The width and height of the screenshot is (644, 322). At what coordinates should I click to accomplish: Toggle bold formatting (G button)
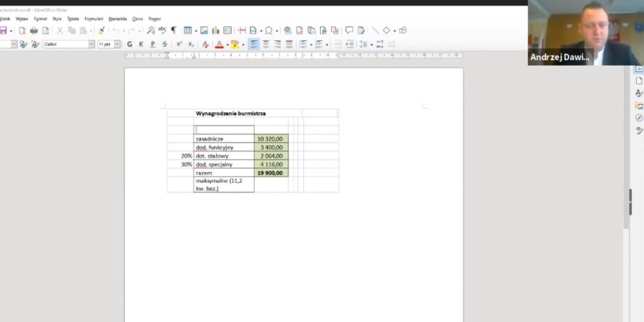[129, 44]
